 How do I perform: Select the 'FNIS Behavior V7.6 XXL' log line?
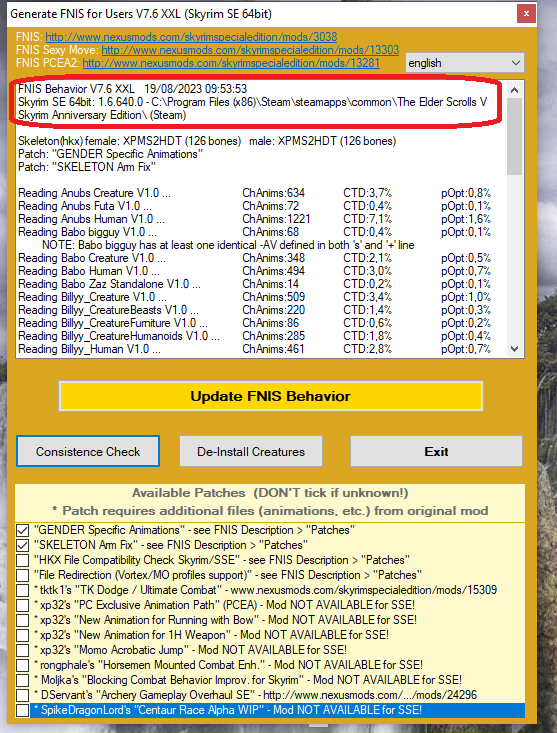click(133, 89)
